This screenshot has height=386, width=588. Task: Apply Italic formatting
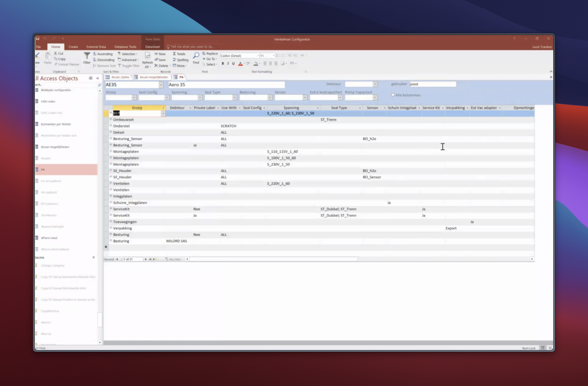[228, 63]
